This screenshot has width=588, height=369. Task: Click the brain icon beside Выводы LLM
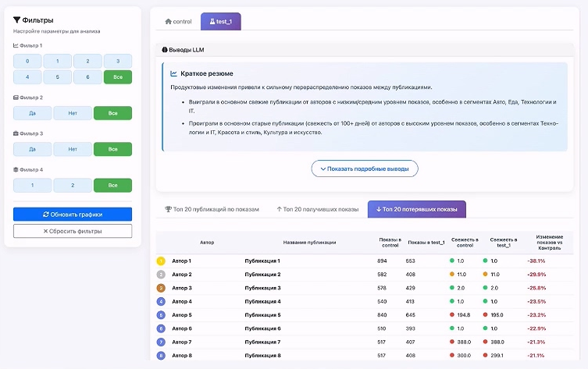(x=165, y=49)
